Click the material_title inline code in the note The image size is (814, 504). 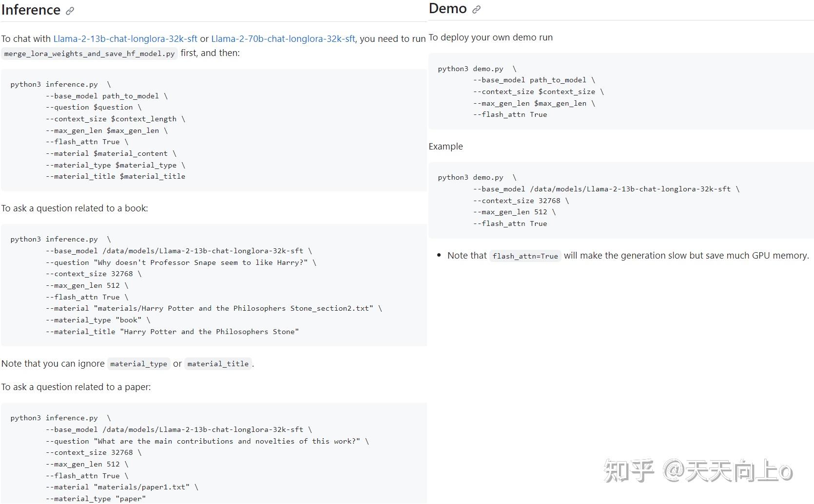(218, 364)
